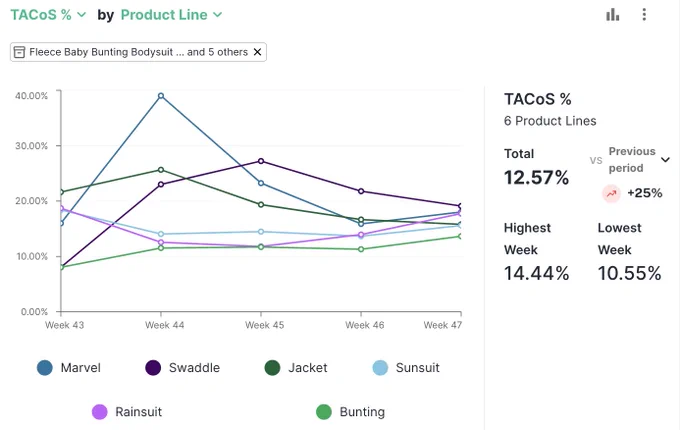Click the 40.00% y-axis label
The image size is (680, 430).
click(31, 96)
